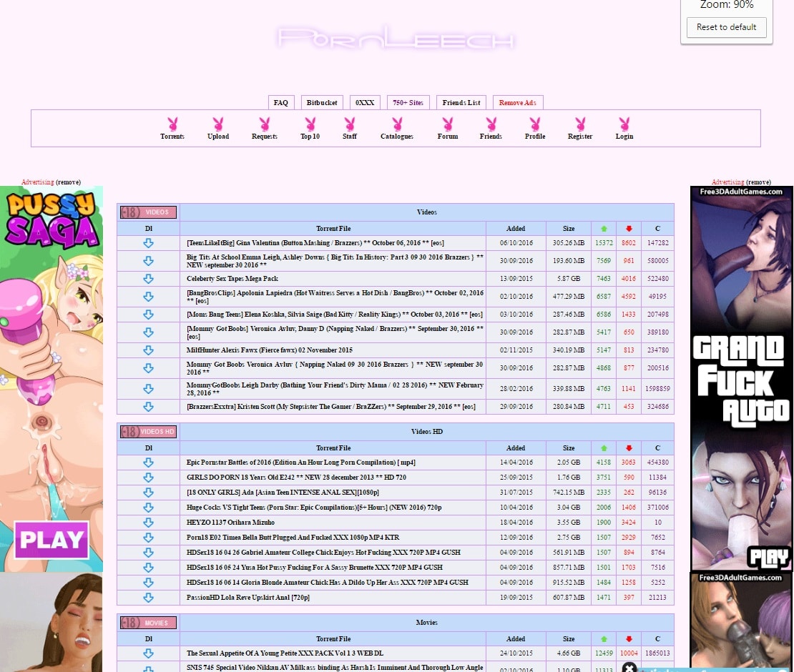Download the HEYZO 1137 torrent via its arrow
This screenshot has width=794, height=672.
click(x=148, y=522)
